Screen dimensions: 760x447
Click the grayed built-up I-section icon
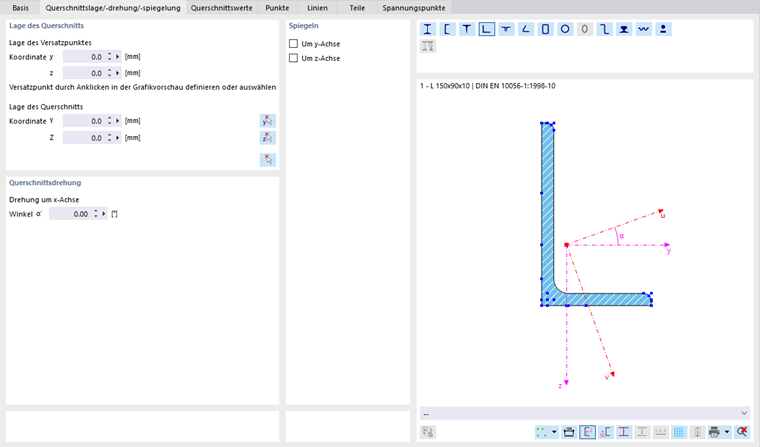(x=428, y=46)
